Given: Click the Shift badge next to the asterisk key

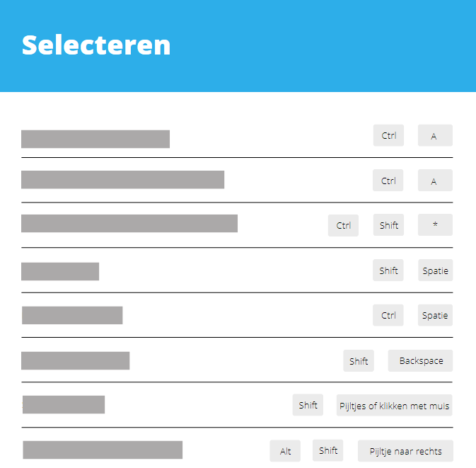Looking at the screenshot, I should pyautogui.click(x=388, y=225).
